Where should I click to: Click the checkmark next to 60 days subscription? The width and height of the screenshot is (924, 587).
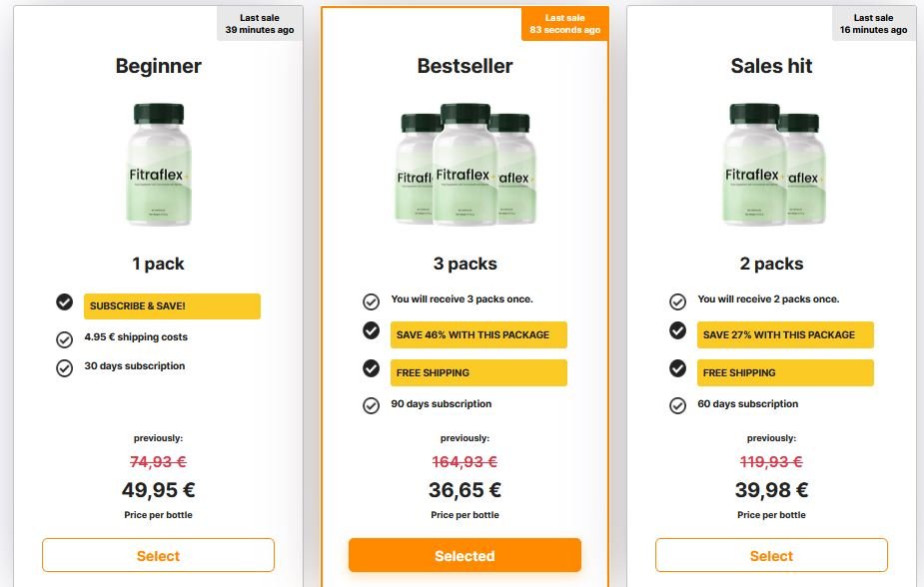677,406
